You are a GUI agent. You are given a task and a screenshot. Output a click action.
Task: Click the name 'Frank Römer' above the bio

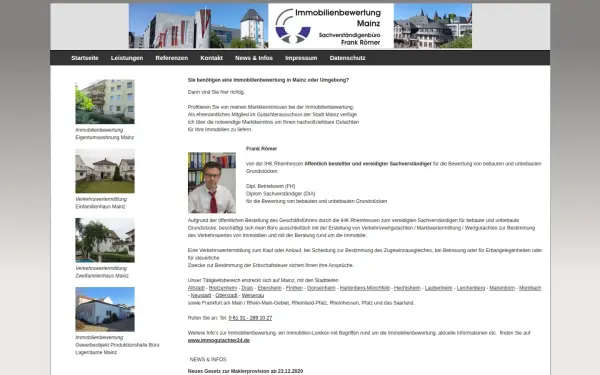(261, 149)
